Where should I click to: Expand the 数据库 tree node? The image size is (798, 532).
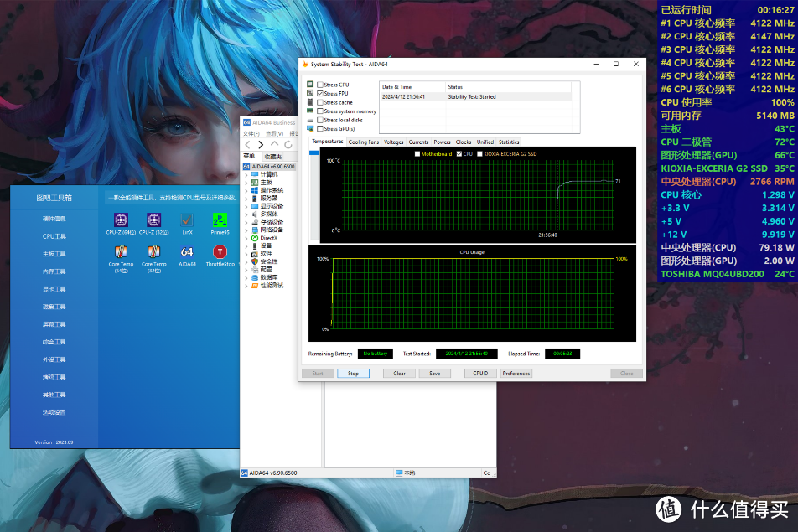(246, 277)
